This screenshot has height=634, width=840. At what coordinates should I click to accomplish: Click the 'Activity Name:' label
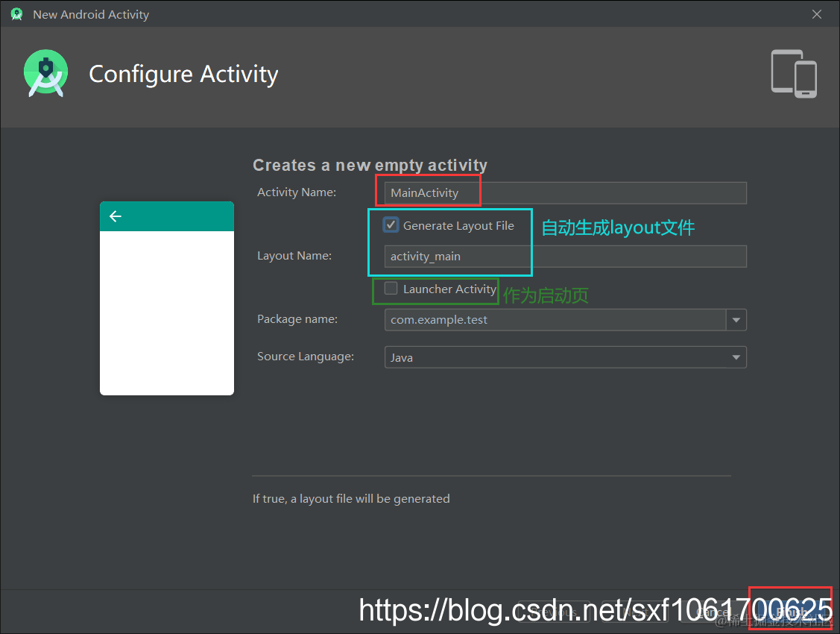point(297,192)
